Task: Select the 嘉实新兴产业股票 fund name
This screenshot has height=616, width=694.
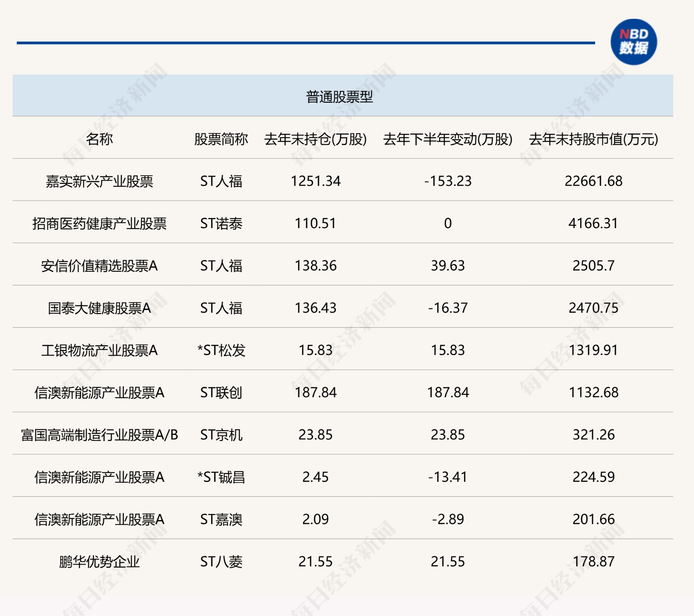Action: [x=99, y=181]
